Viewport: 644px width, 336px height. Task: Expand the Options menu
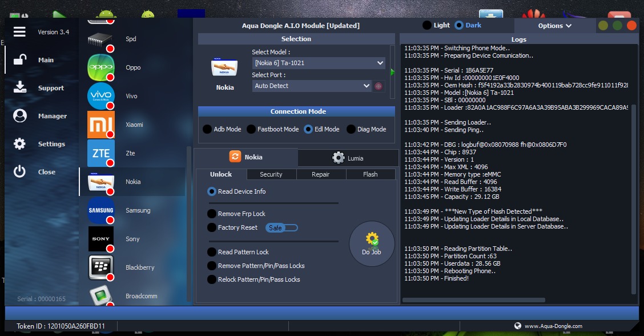pyautogui.click(x=554, y=26)
